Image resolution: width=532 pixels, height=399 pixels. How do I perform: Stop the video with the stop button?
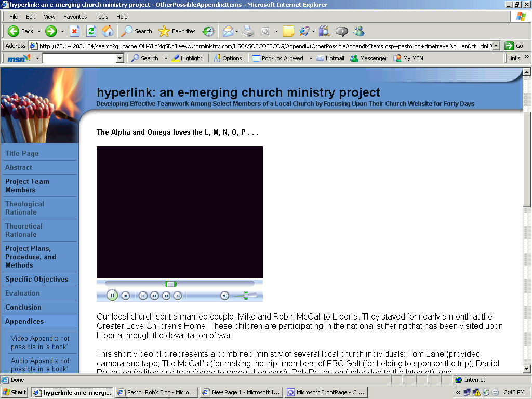(125, 296)
